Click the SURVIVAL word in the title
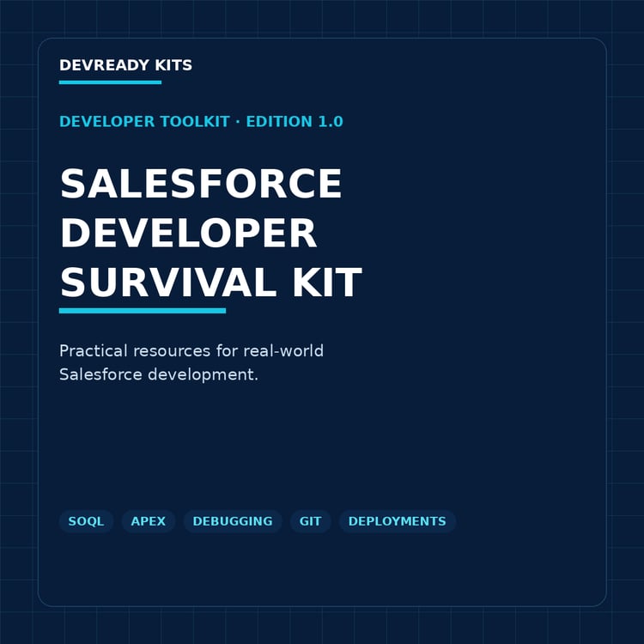Screen dimensions: 644x644 tap(168, 283)
